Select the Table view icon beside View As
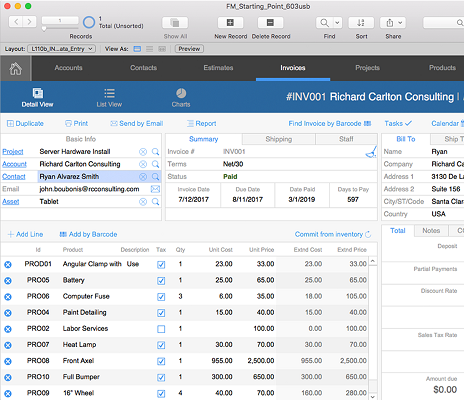The height and width of the screenshot is (400, 464). pyautogui.click(x=162, y=49)
